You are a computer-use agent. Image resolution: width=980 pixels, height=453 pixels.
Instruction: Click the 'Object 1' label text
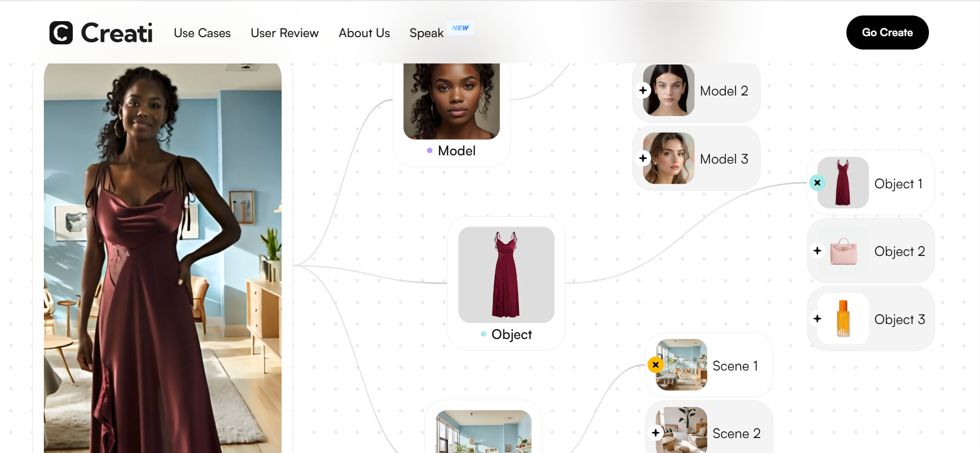(x=899, y=184)
